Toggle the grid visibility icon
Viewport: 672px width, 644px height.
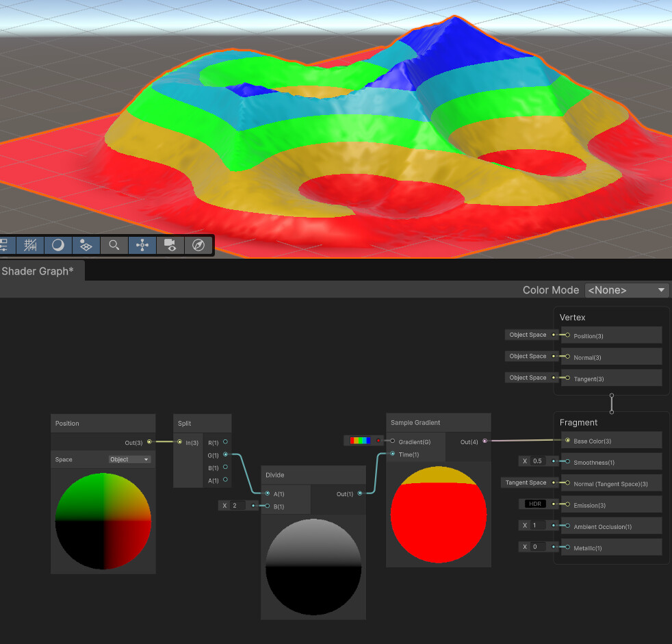click(29, 245)
